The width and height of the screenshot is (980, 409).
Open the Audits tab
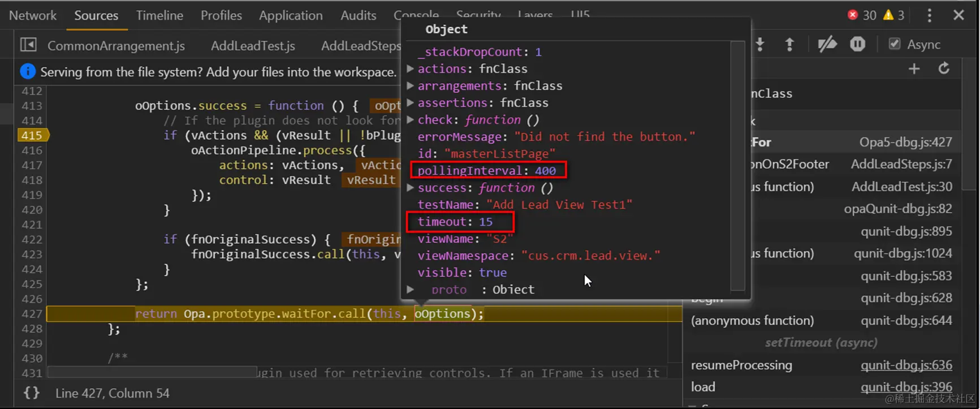pyautogui.click(x=359, y=15)
